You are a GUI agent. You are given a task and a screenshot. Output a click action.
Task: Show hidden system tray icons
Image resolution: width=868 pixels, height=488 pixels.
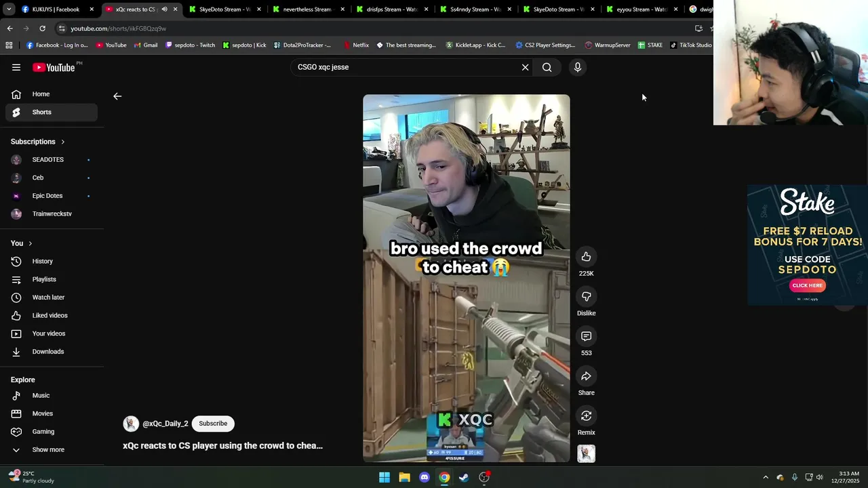click(766, 477)
